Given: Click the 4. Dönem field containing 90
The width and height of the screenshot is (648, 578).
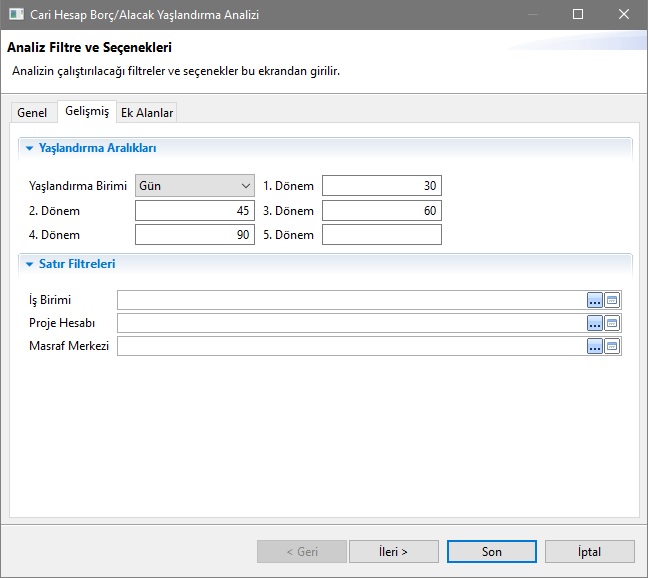Looking at the screenshot, I should pyautogui.click(x=194, y=235).
